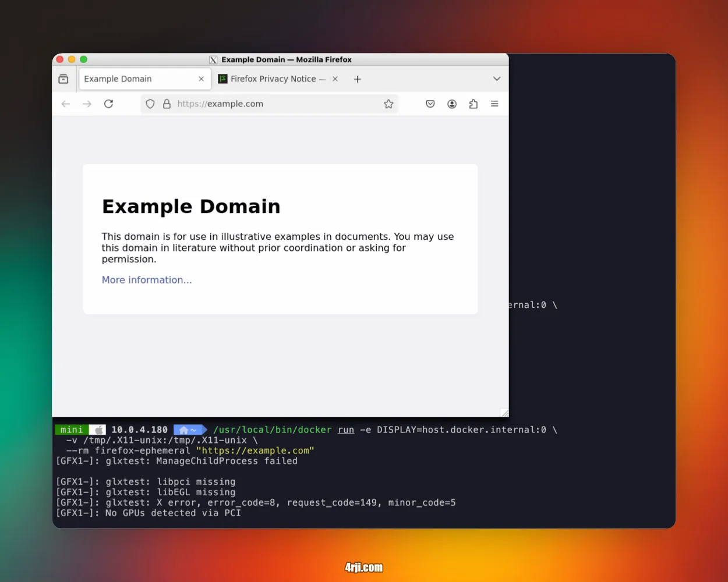Screen dimensions: 728x582
Task: Select the shield tracking protection icon
Action: click(150, 104)
